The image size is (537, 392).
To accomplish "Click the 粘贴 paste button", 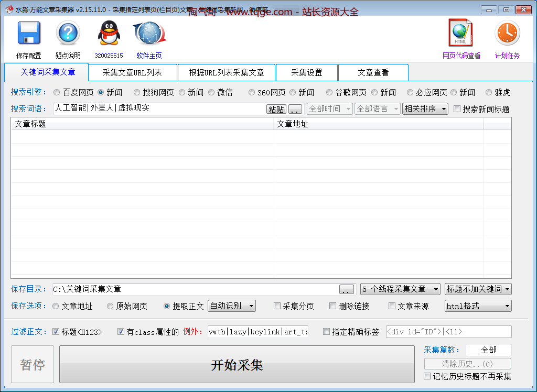I will point(276,109).
